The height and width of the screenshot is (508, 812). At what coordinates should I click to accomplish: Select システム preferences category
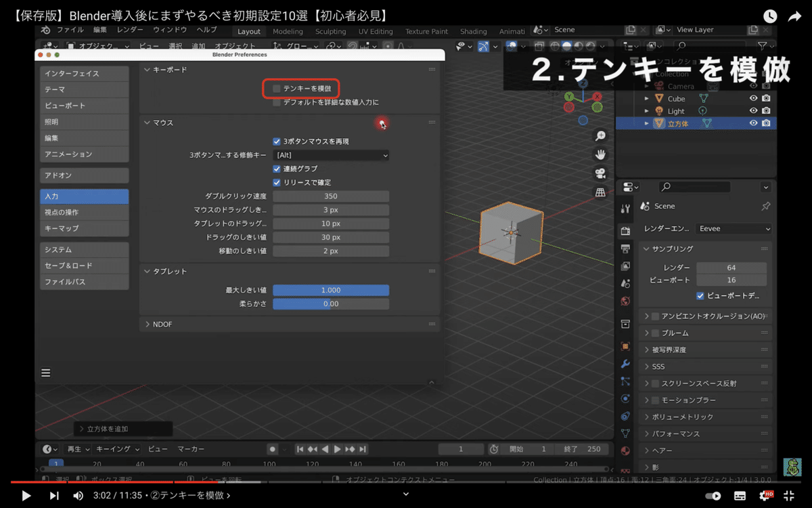[x=84, y=249]
